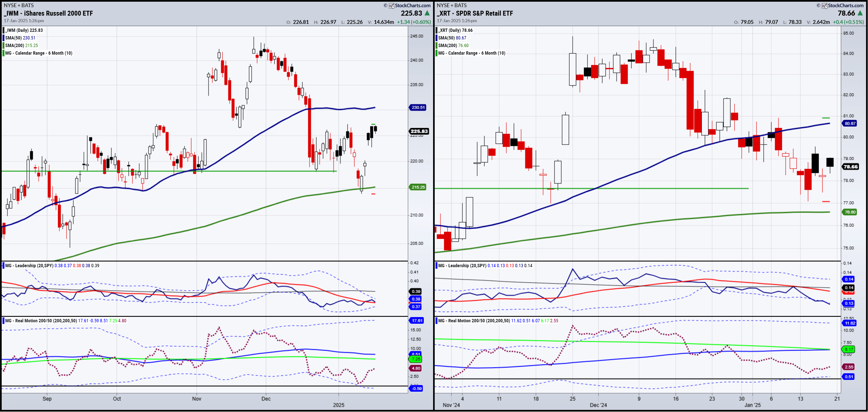The image size is (868, 412).
Task: Click IWM last price 225.83 in header
Action: click(411, 13)
